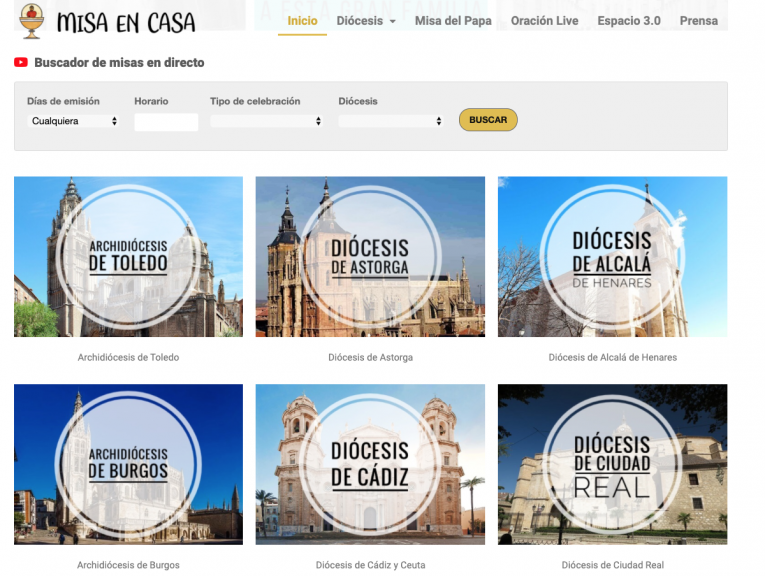This screenshot has height=576, width=765.
Task: Click the Archidiócesis de Burgos caption link
Action: click(128, 565)
